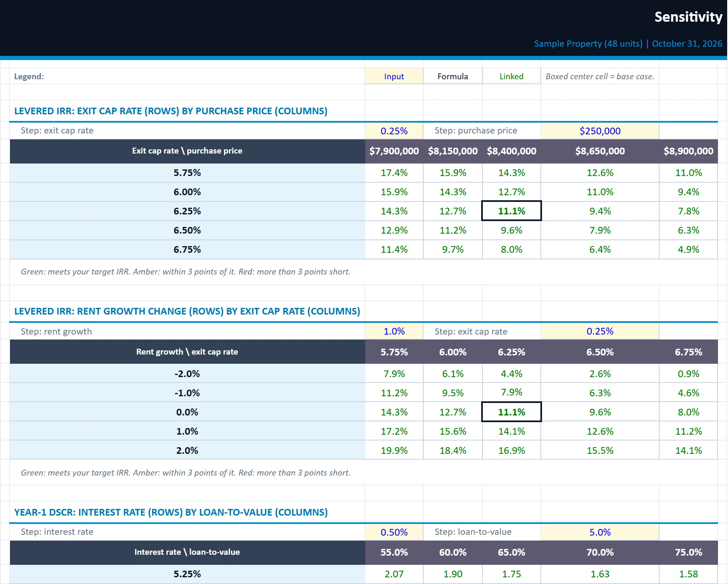This screenshot has width=728, height=584.
Task: Click the purchase price step cell $250,000
Action: [x=600, y=131]
